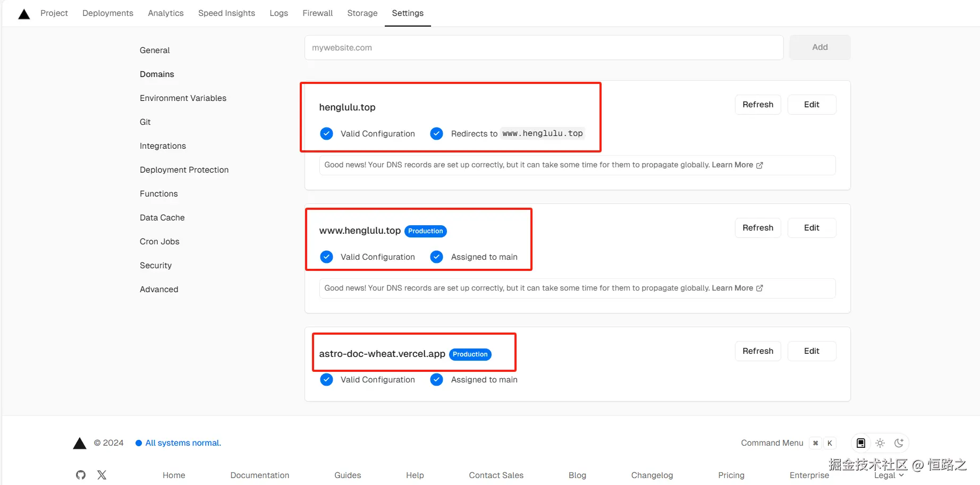Edit the henglulu.top domain
The image size is (980, 485).
click(812, 105)
